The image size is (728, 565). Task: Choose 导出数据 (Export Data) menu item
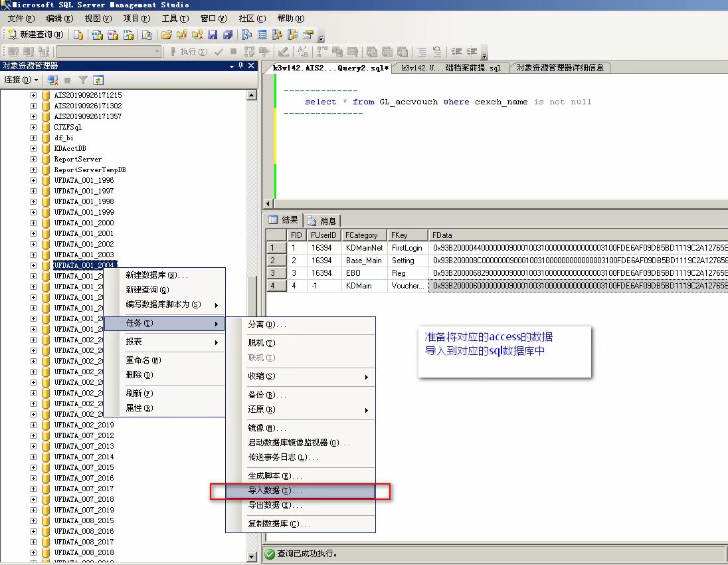(x=274, y=505)
